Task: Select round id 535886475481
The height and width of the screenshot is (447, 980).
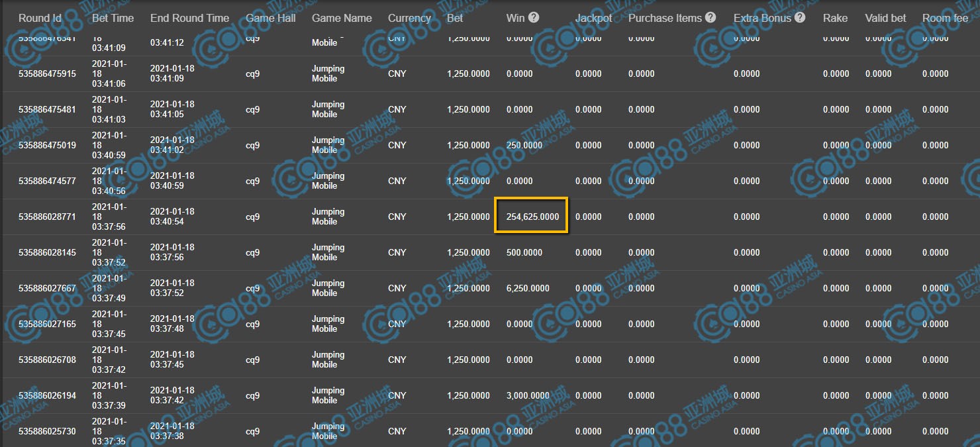Action: 47,109
